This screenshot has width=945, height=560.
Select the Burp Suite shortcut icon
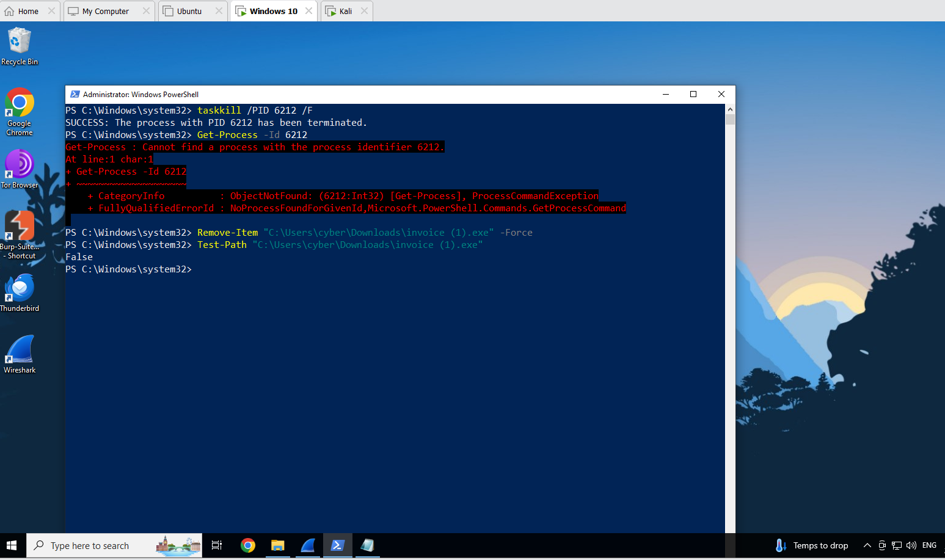[20, 235]
